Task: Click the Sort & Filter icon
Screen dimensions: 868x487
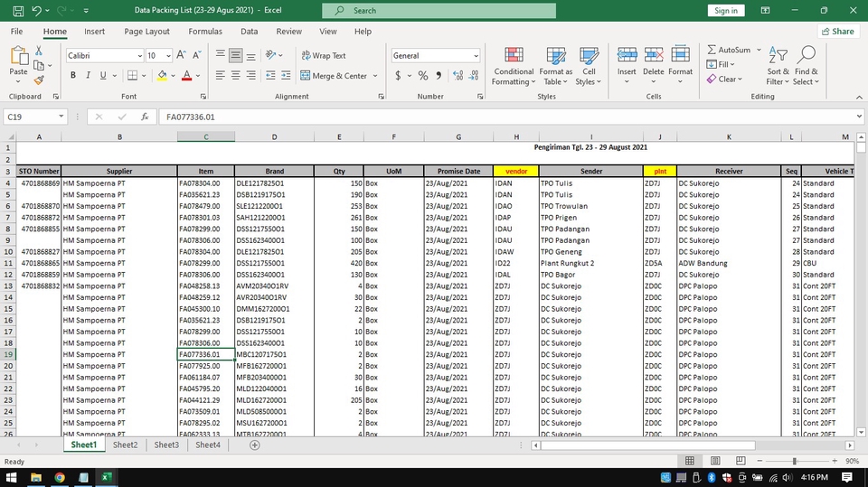Action: click(778, 55)
